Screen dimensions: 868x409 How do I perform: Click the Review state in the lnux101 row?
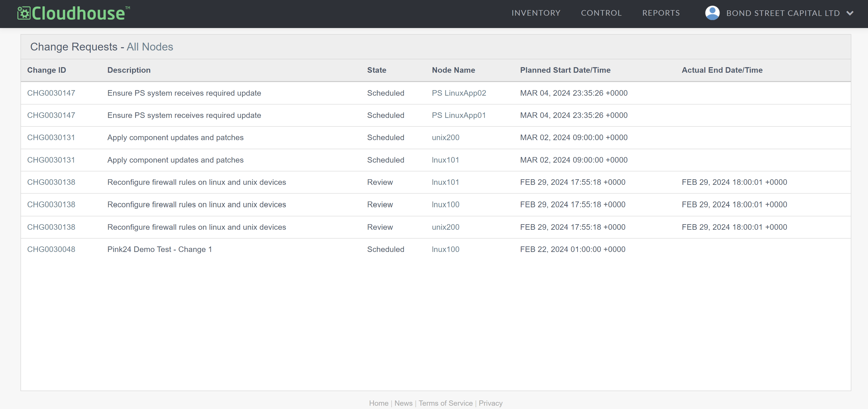click(380, 182)
